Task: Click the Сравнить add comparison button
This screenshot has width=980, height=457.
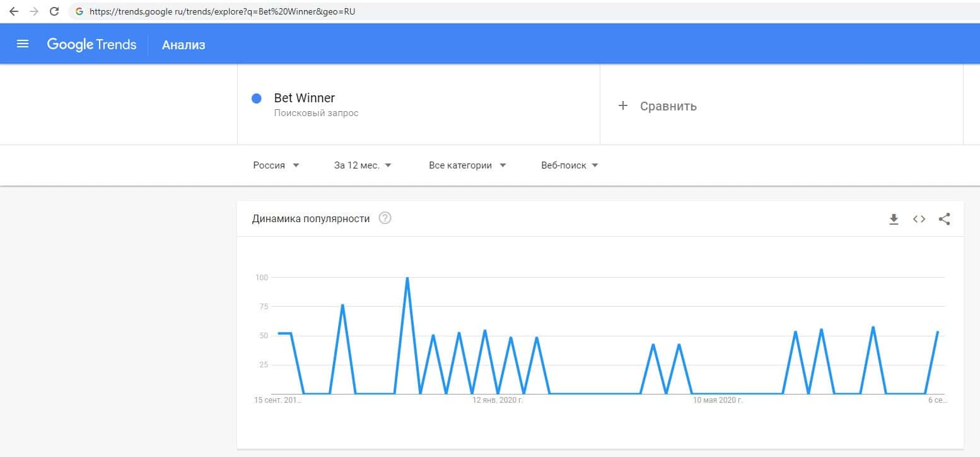Action: [657, 106]
